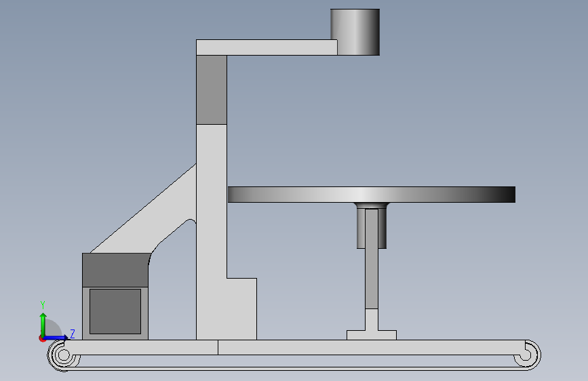Viewport: 588px width, 381px height.
Task: Click the green Y axis arrow of the triad
Action: click(x=43, y=324)
